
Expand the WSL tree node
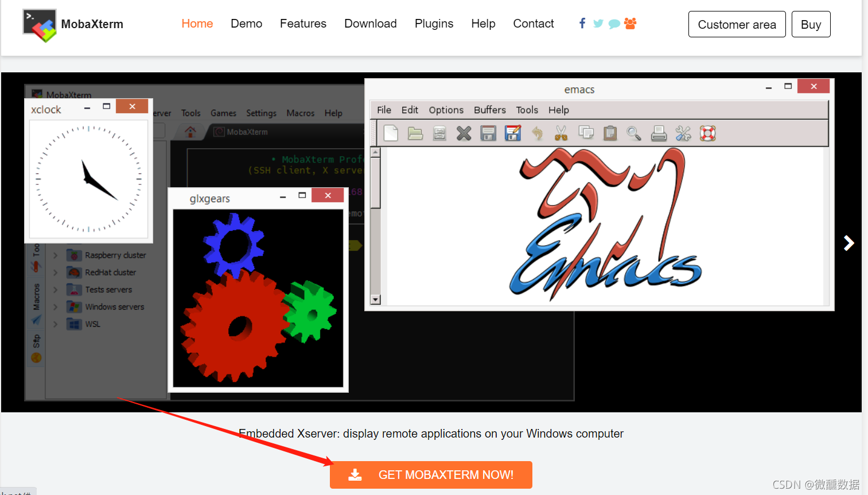pyautogui.click(x=56, y=324)
